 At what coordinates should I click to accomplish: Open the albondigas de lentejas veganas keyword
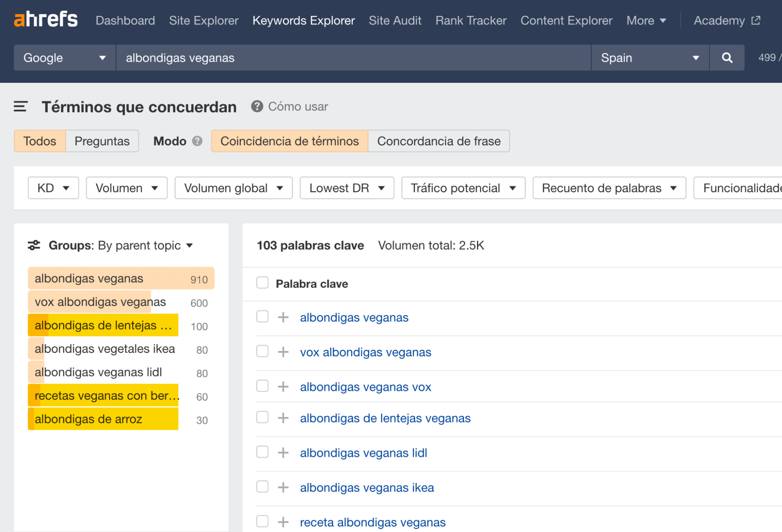[x=385, y=418]
